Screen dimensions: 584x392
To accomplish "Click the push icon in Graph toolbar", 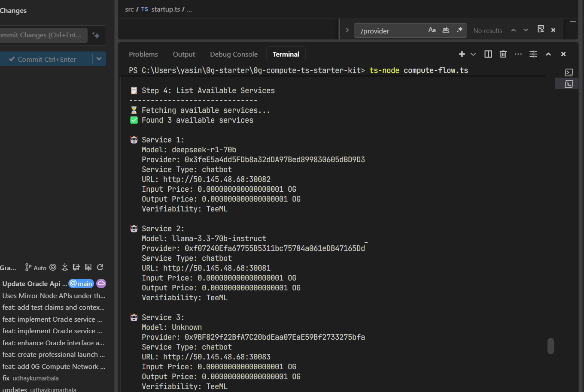I will (88, 267).
